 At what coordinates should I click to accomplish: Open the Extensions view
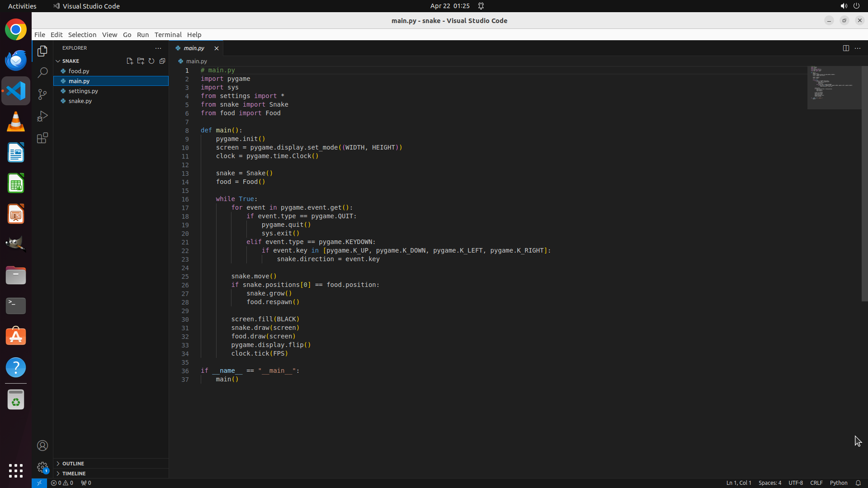click(42, 138)
